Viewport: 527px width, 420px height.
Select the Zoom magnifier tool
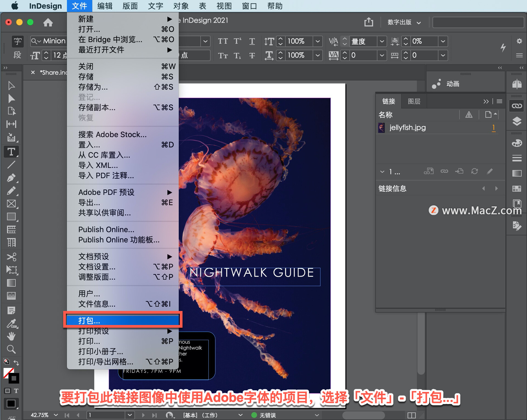click(x=11, y=349)
